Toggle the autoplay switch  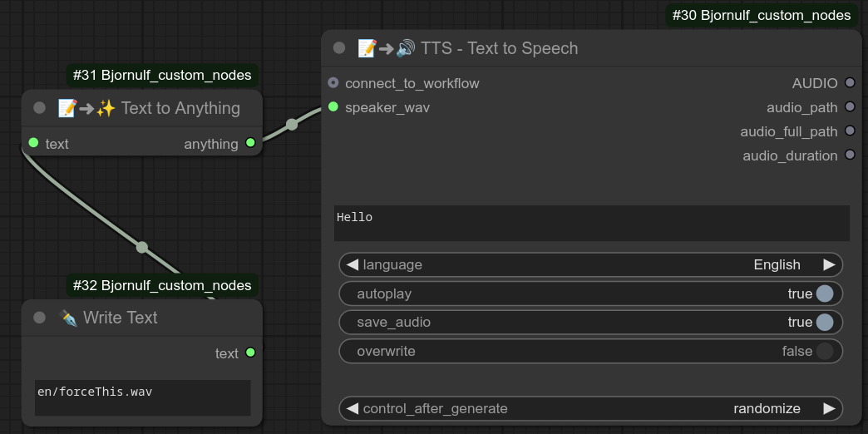pos(824,293)
